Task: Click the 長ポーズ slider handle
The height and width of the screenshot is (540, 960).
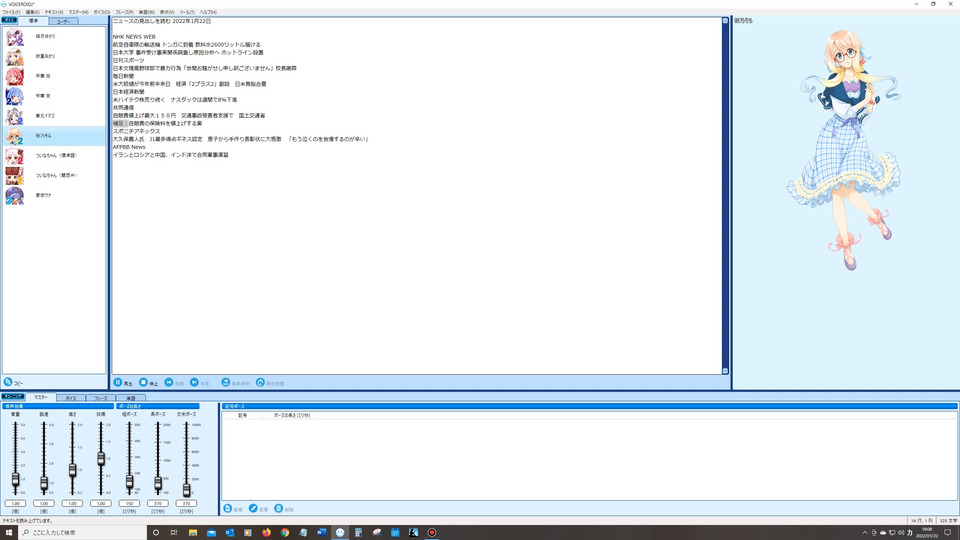Action: 158,484
